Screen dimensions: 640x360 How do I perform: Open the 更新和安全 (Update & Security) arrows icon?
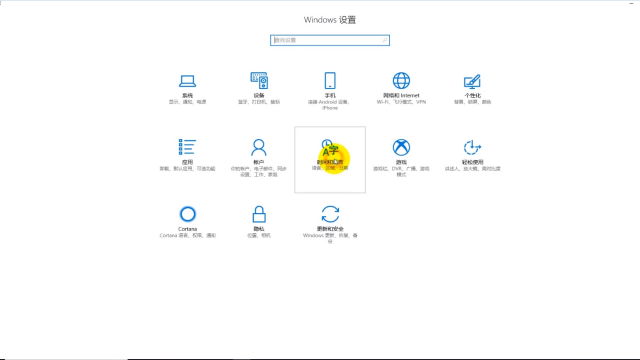click(330, 214)
